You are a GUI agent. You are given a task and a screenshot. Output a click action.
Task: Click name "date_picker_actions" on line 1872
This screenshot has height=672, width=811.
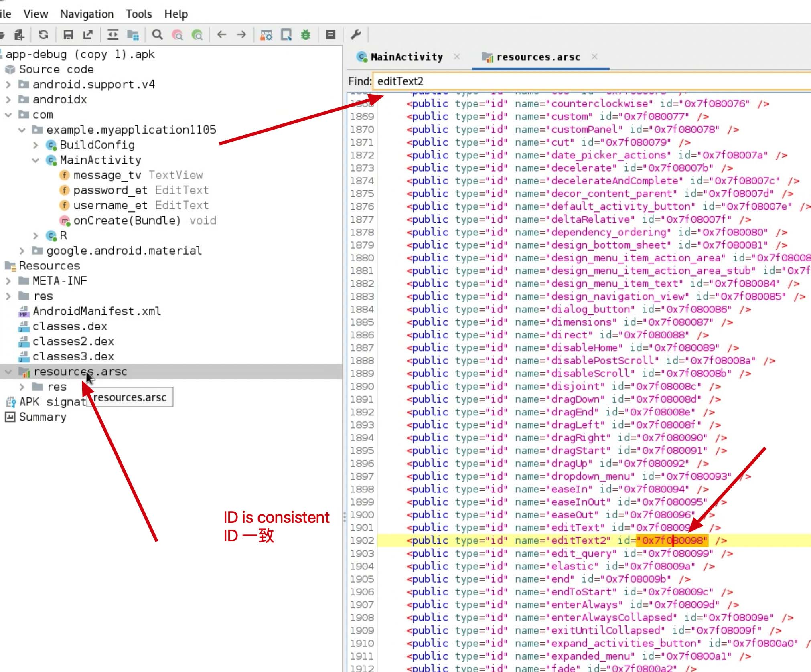click(x=608, y=155)
